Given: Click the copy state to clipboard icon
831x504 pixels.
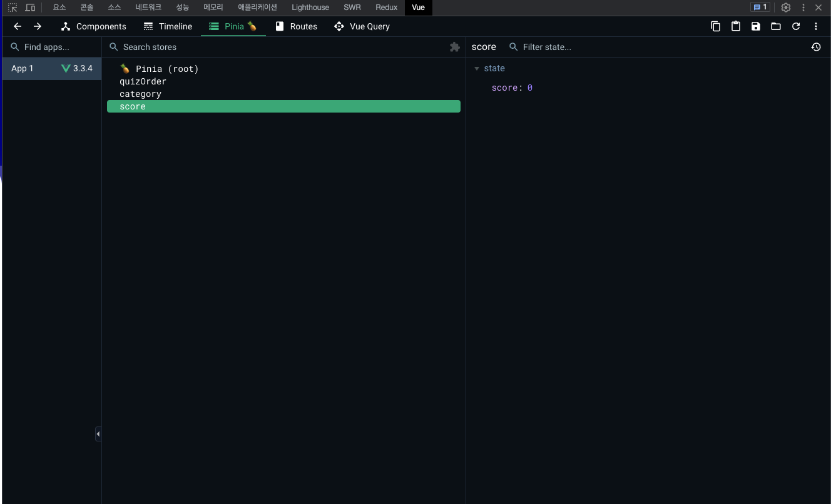Looking at the screenshot, I should (x=716, y=26).
